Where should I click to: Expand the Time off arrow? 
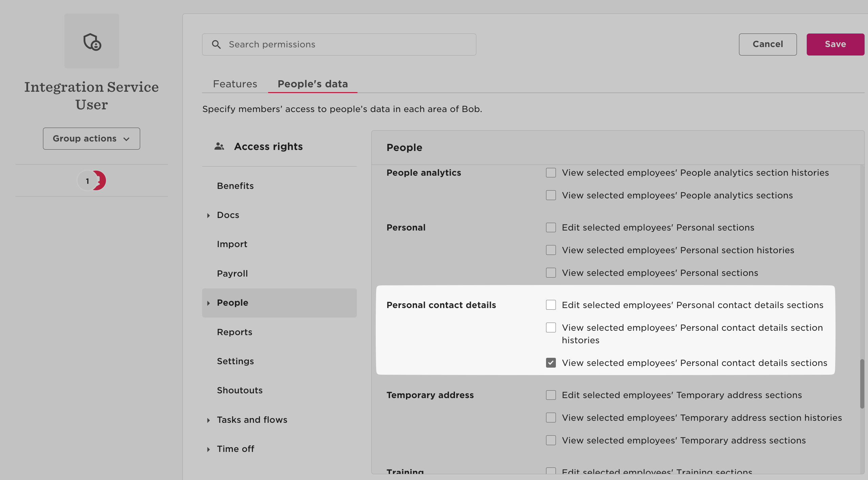pos(209,449)
